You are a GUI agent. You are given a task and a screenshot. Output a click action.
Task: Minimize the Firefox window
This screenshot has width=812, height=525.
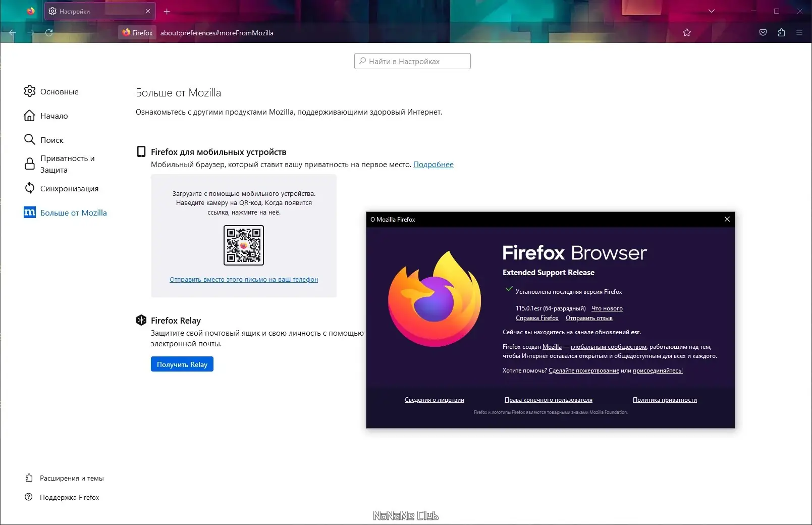[x=753, y=11]
